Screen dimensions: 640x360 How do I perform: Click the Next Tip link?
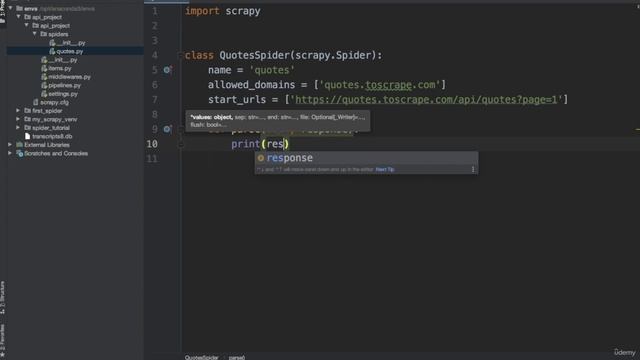point(385,169)
